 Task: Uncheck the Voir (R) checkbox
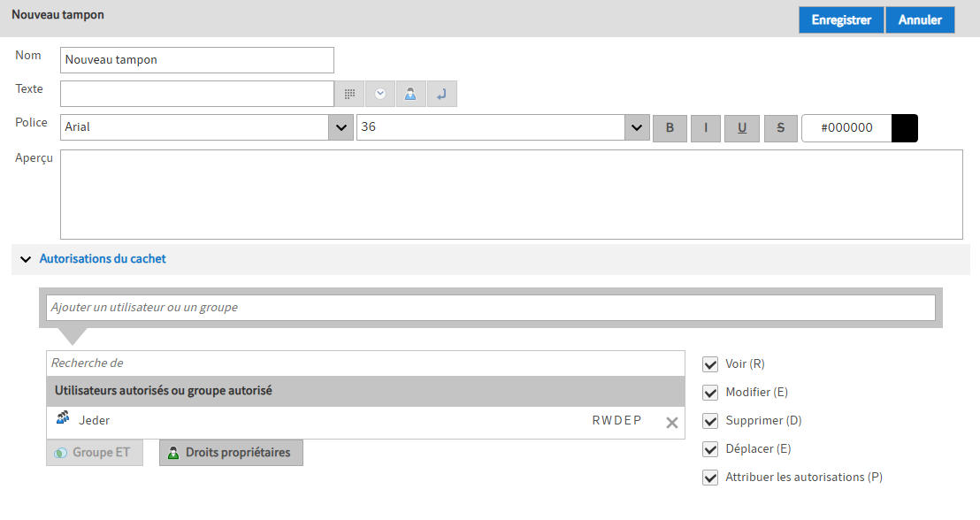(709, 364)
